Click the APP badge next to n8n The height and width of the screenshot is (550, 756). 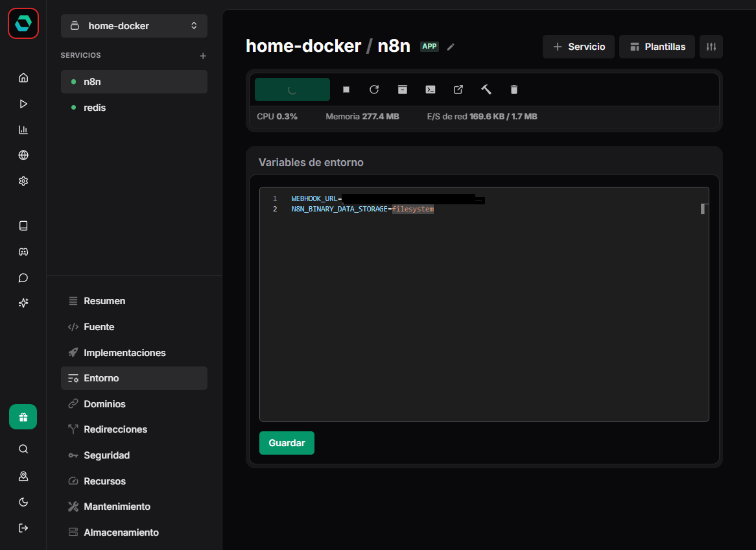429,46
